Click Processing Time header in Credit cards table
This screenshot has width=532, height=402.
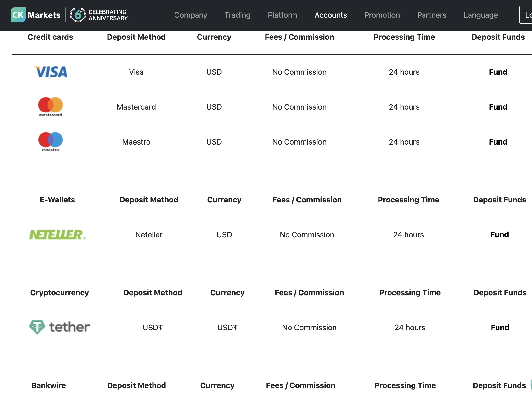(x=404, y=37)
